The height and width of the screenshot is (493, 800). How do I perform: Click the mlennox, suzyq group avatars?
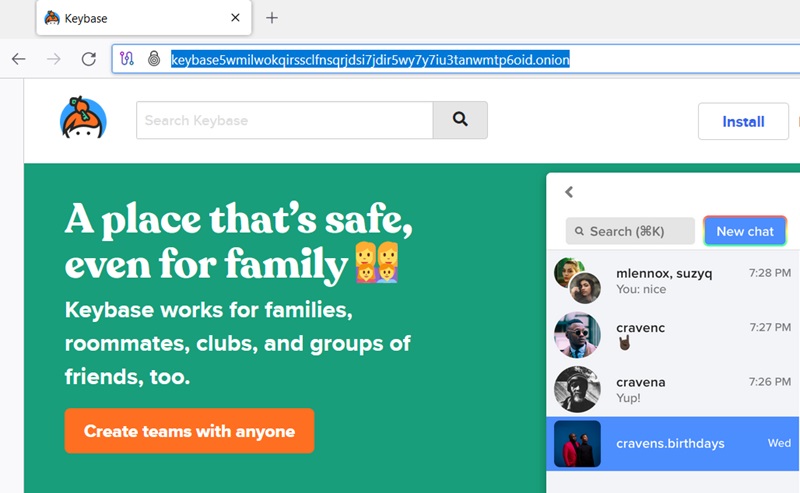coord(577,281)
